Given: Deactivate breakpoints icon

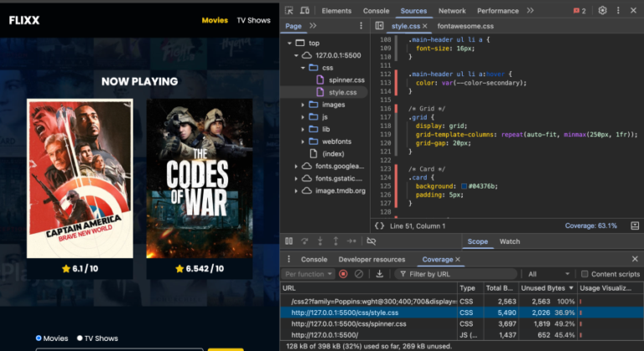Looking at the screenshot, I should pos(371,241).
